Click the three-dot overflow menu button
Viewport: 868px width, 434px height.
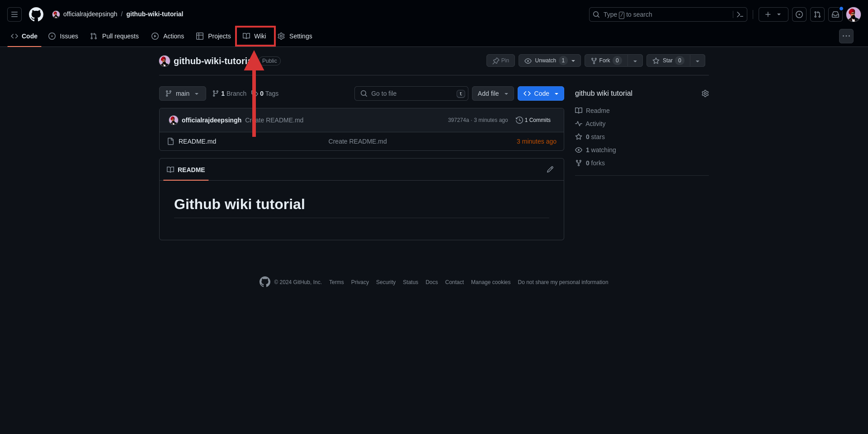pos(846,36)
